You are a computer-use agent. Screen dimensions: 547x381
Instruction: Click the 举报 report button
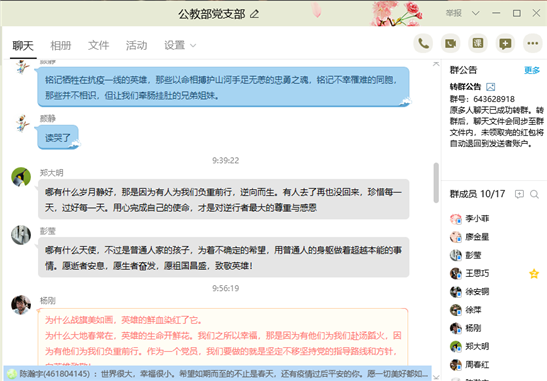[454, 13]
